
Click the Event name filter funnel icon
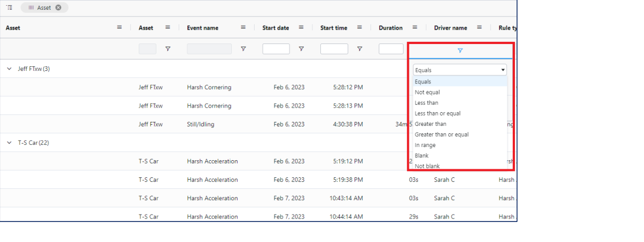tap(243, 49)
